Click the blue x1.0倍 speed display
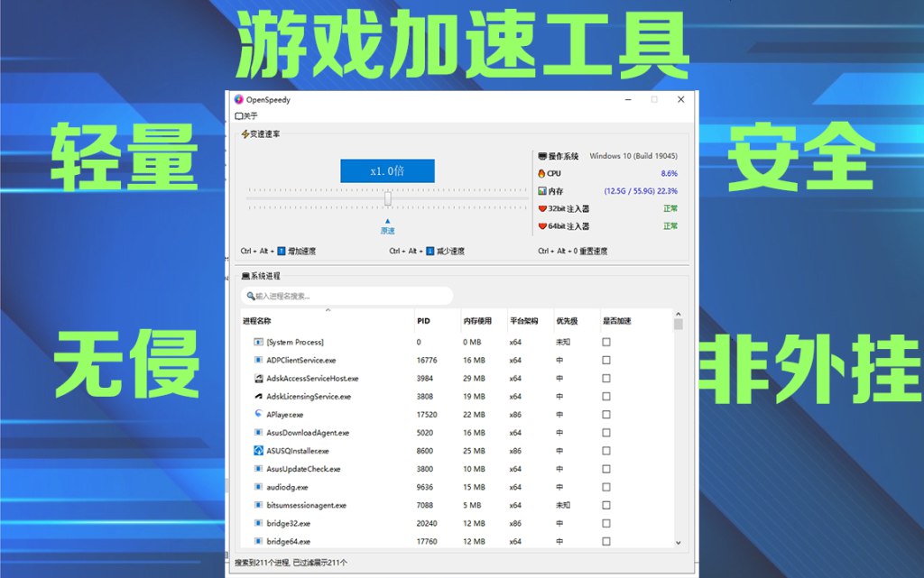 [x=387, y=170]
